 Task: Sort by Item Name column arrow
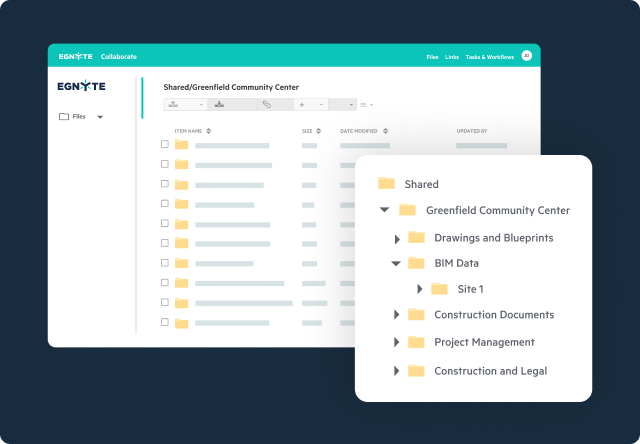(209, 131)
